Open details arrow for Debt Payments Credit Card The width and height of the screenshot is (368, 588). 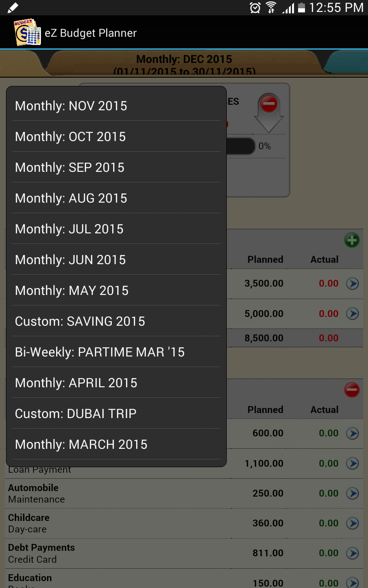click(x=352, y=553)
